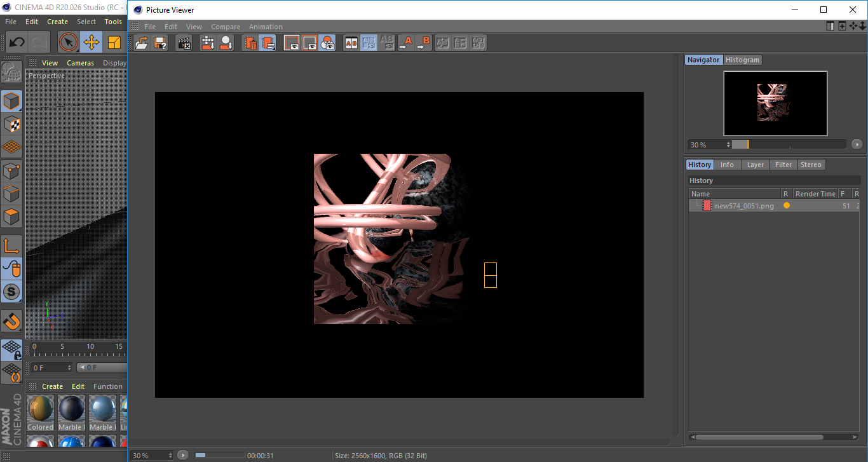Click the Remove All Images trash icon
The image size is (868, 462).
coord(250,43)
